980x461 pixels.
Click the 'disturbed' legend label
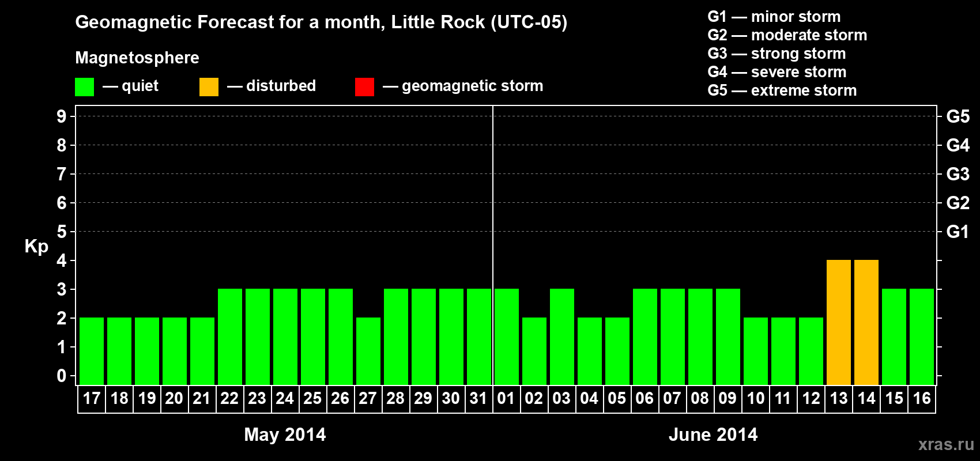281,86
